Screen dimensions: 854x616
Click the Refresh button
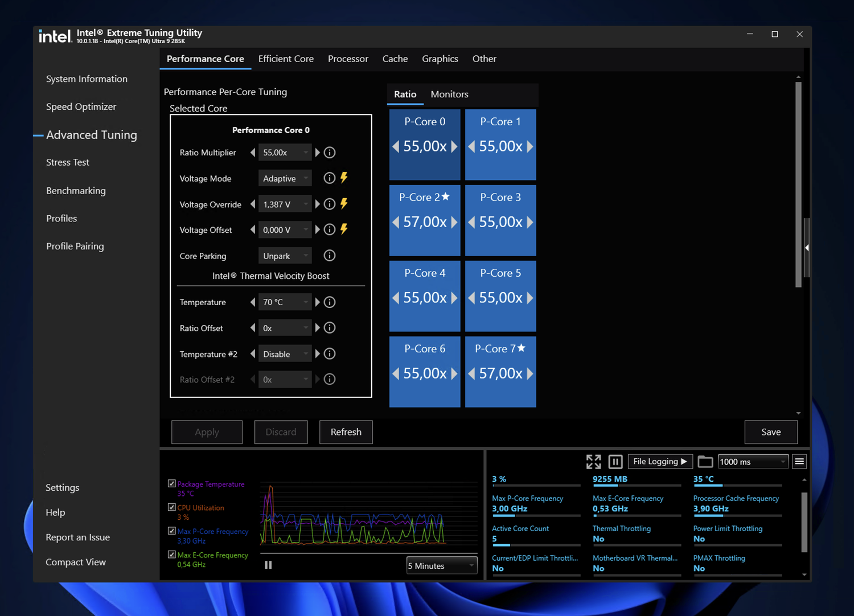346,432
